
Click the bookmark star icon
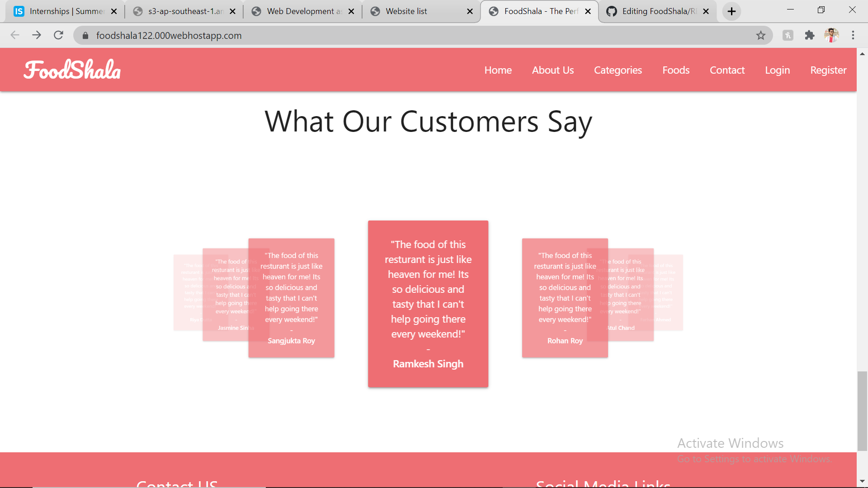point(761,35)
